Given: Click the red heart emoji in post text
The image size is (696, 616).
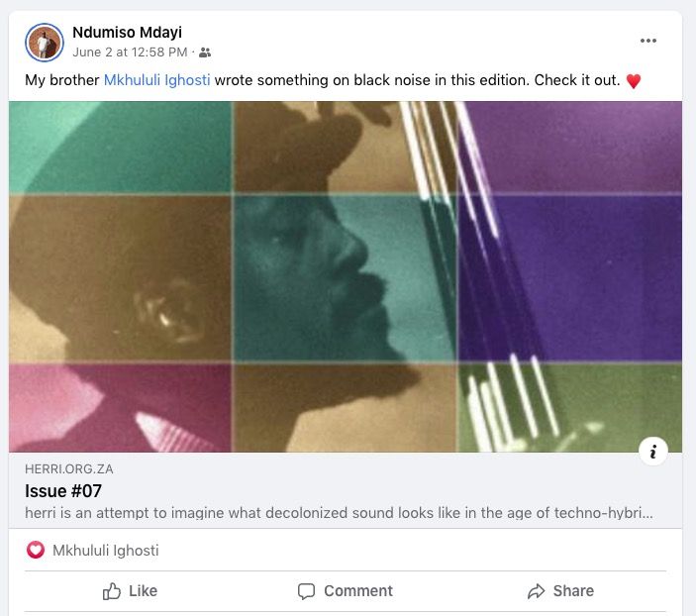Looking at the screenshot, I should (x=634, y=81).
